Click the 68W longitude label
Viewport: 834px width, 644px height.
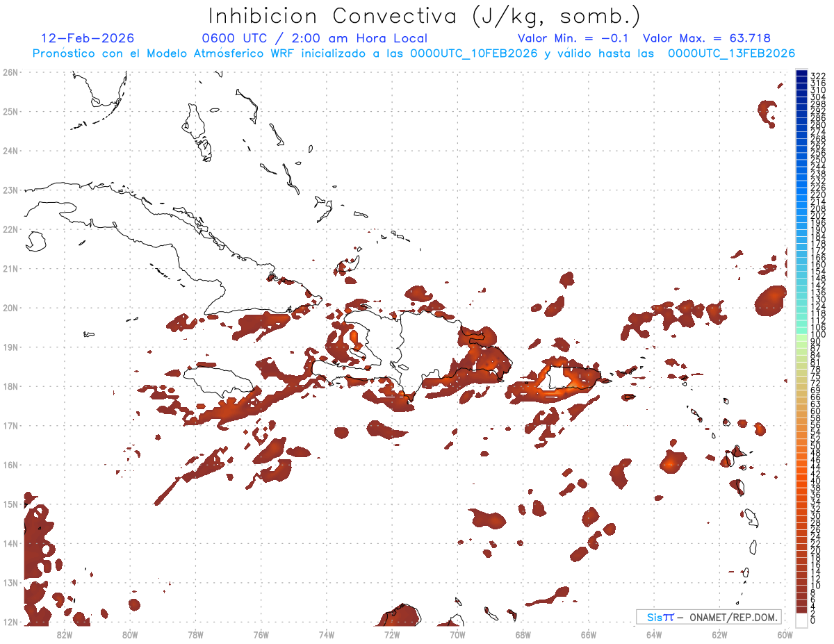523,634
